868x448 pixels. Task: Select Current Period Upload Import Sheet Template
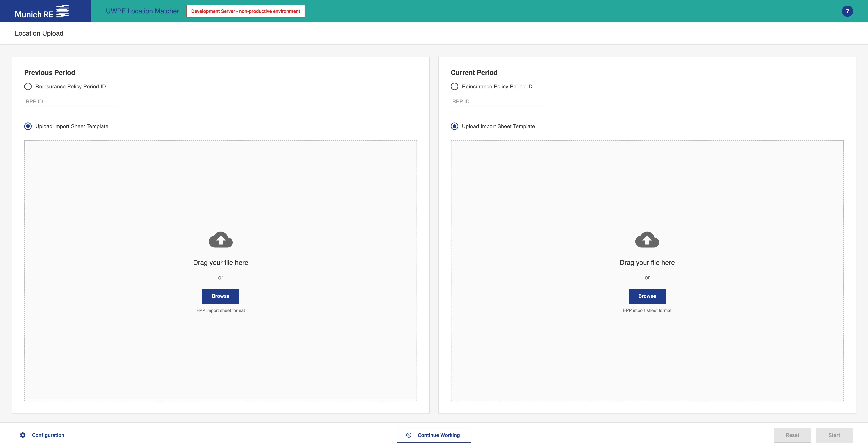pos(454,126)
